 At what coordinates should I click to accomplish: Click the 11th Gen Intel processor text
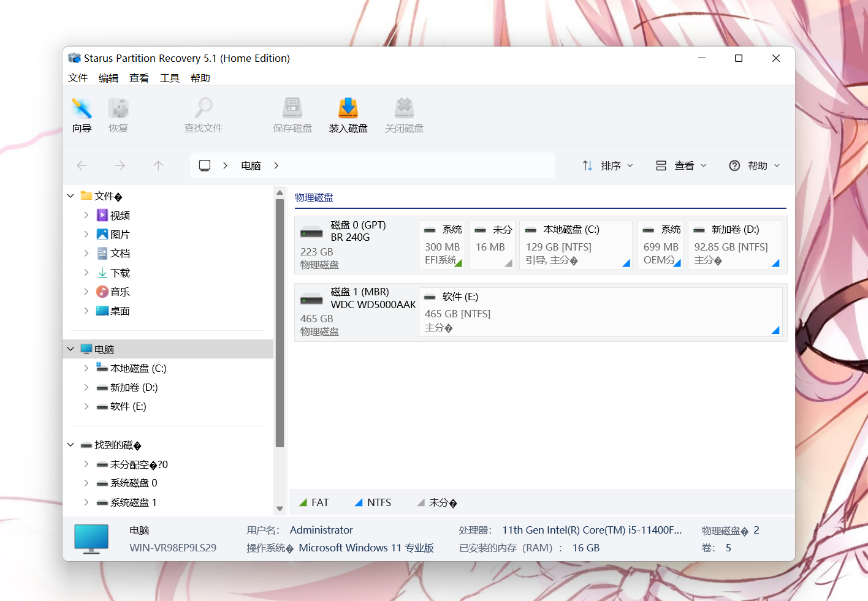592,530
